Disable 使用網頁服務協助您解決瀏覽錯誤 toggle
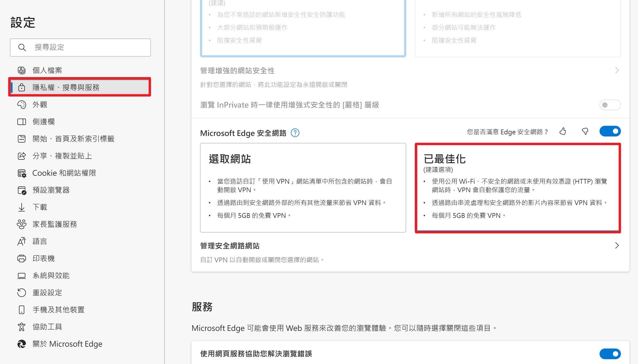This screenshot has height=364, width=638. pyautogui.click(x=610, y=354)
